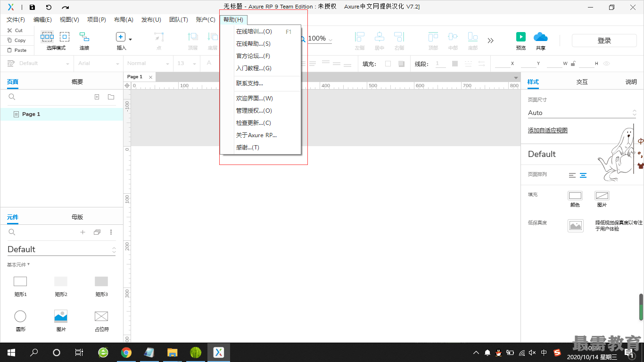This screenshot has height=362, width=644.
Task: Click the 点 point tool icon
Action: tap(159, 37)
